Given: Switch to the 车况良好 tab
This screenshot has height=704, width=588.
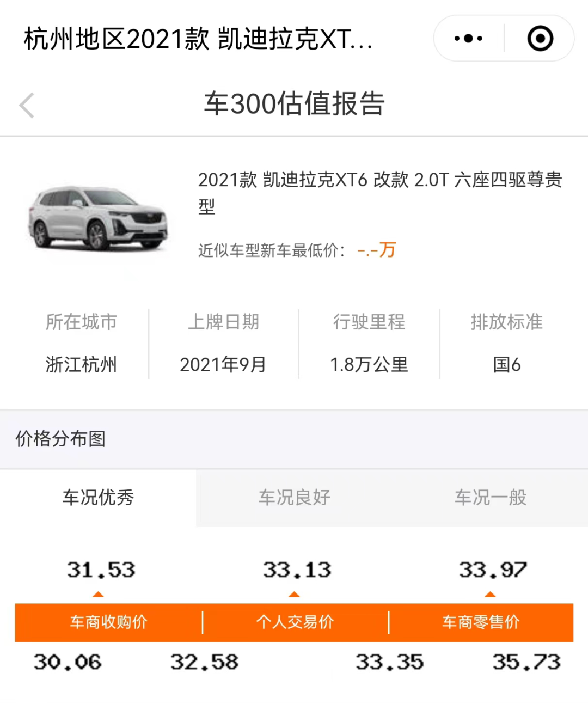Looking at the screenshot, I should 294,497.
